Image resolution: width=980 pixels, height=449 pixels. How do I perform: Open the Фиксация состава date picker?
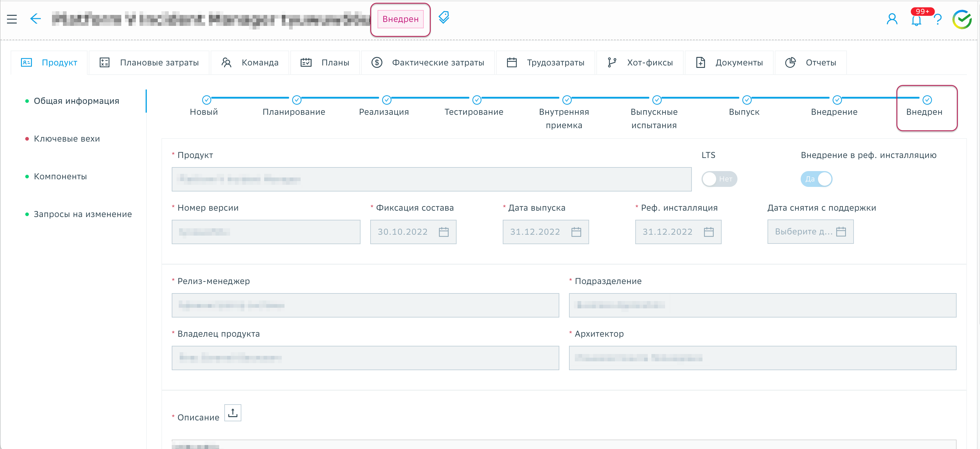point(413,232)
